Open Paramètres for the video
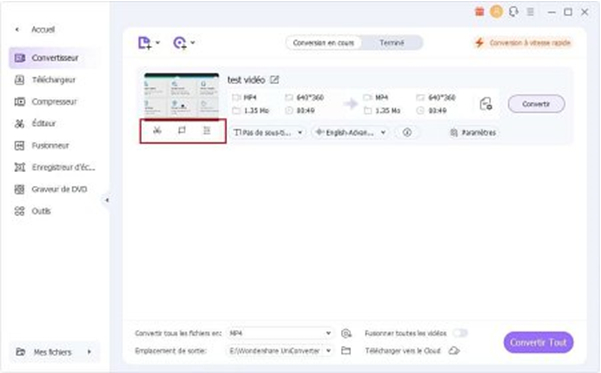The width and height of the screenshot is (601, 373). 473,133
